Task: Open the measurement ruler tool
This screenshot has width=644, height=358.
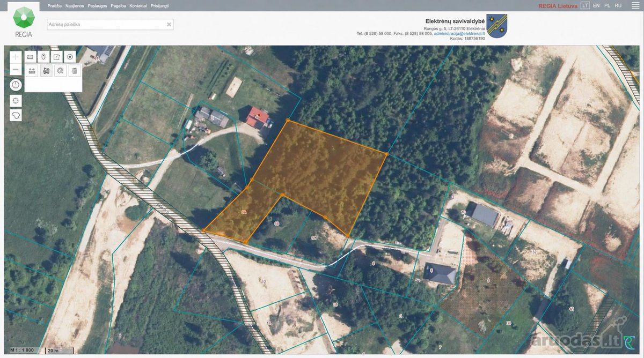Action: coord(30,57)
